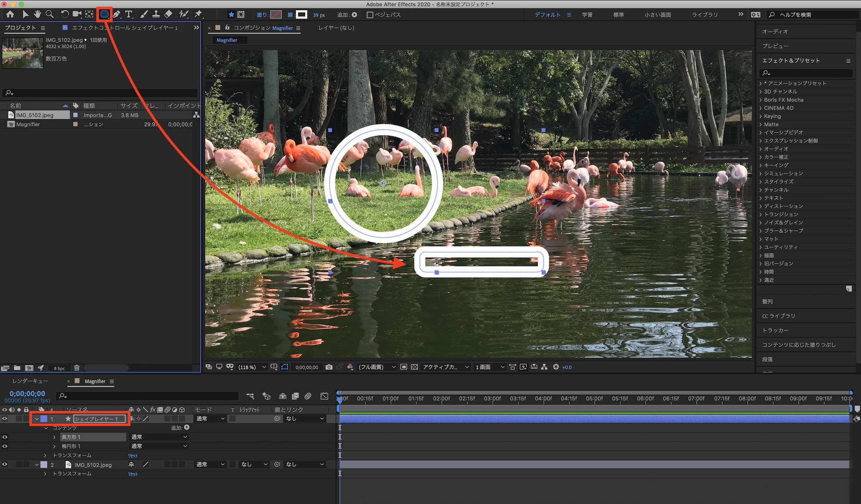
Task: Click the Puppet Pin tool
Action: point(198,14)
